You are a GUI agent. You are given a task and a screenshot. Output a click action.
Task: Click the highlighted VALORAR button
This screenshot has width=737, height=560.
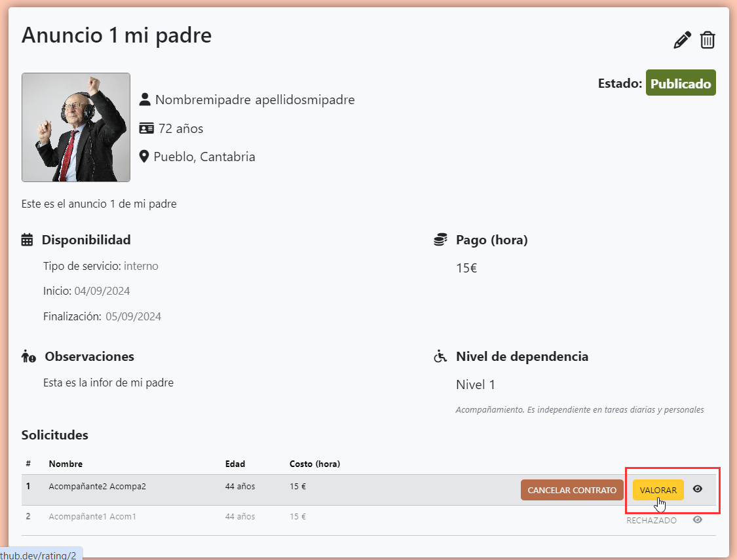(658, 489)
